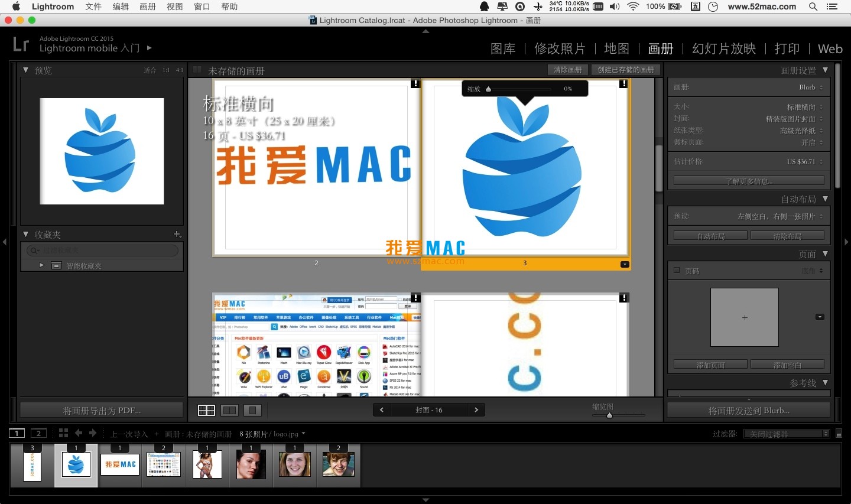Expand the 参考线 panel
Image resolution: width=851 pixels, height=504 pixels.
pyautogui.click(x=826, y=383)
